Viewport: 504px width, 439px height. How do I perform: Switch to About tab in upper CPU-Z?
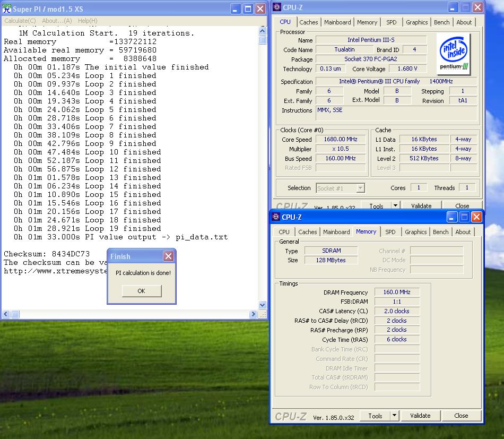click(x=464, y=22)
